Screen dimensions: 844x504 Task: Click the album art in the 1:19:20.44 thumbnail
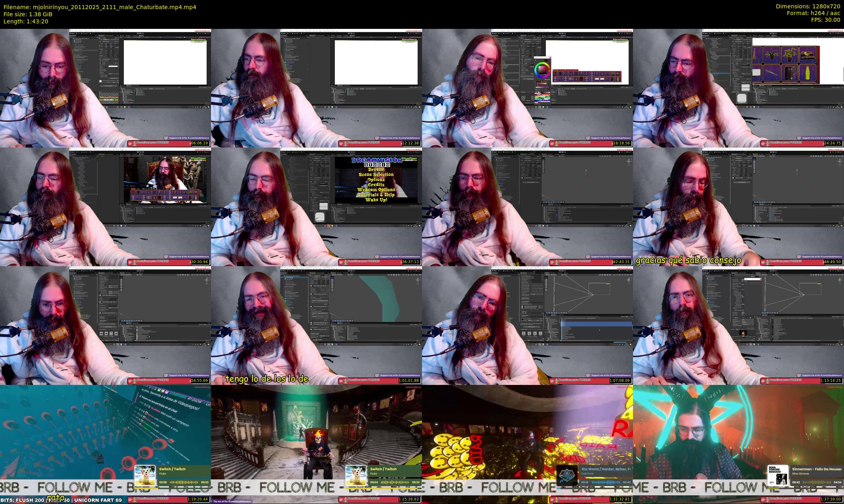[145, 476]
